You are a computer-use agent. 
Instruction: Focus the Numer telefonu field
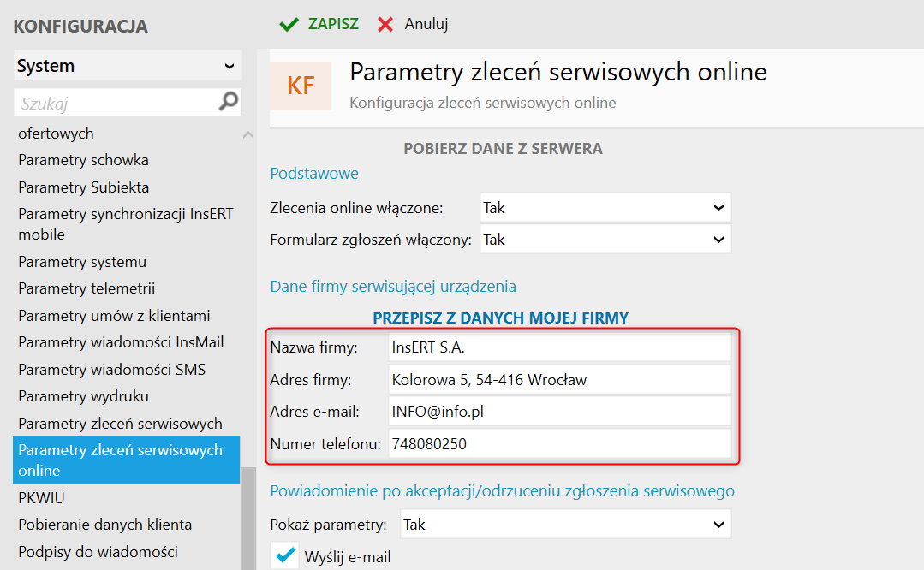[x=559, y=443]
